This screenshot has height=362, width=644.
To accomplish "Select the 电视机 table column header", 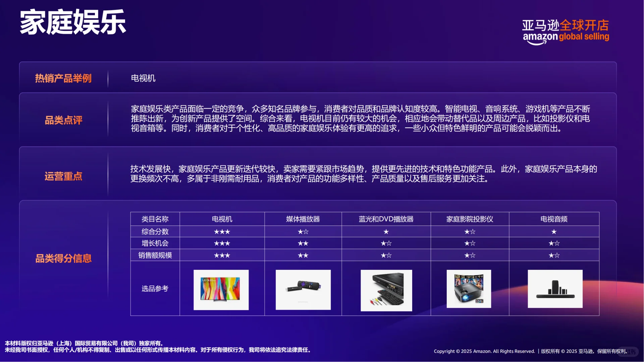I will [222, 219].
